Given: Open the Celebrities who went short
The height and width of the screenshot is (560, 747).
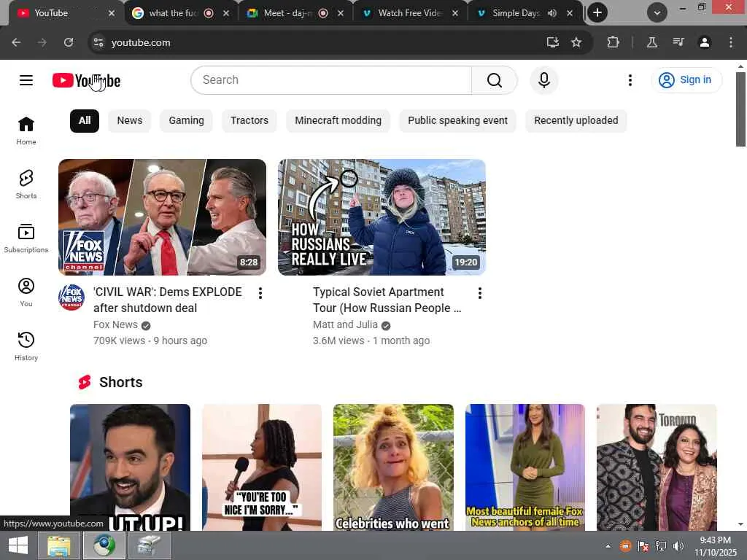Looking at the screenshot, I should point(393,467).
